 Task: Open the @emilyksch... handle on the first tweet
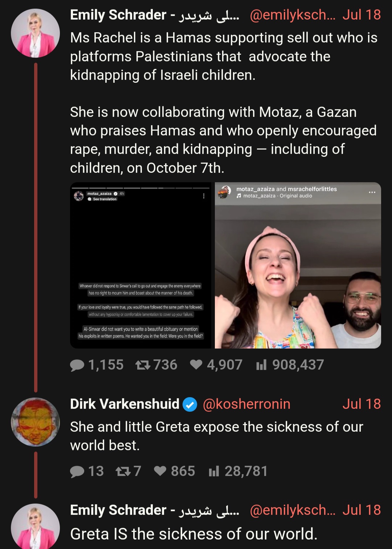[x=293, y=15]
